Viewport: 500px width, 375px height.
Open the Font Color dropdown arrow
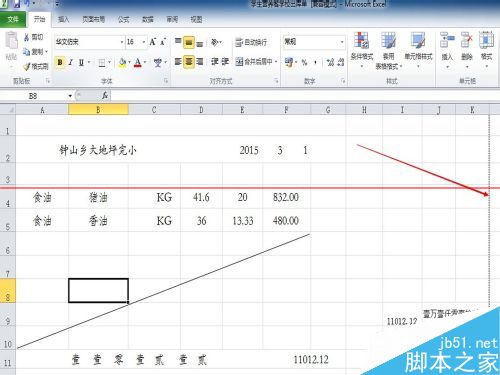[x=145, y=62]
